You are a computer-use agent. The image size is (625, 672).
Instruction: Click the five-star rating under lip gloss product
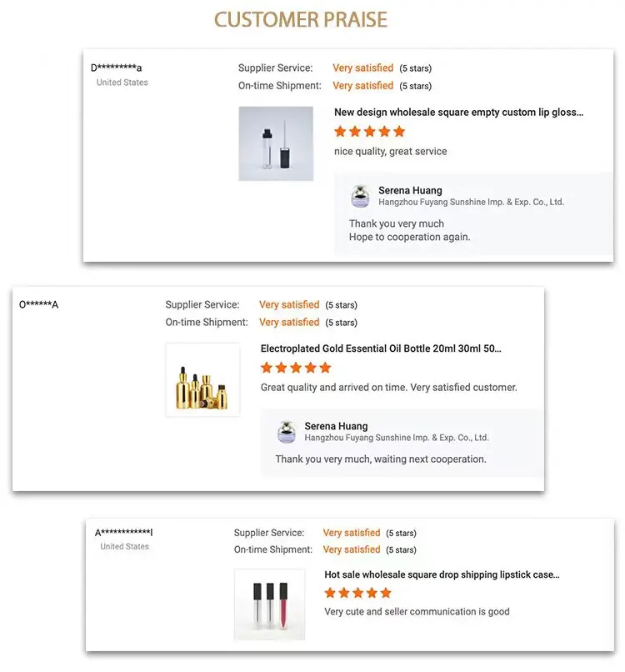coord(369,132)
